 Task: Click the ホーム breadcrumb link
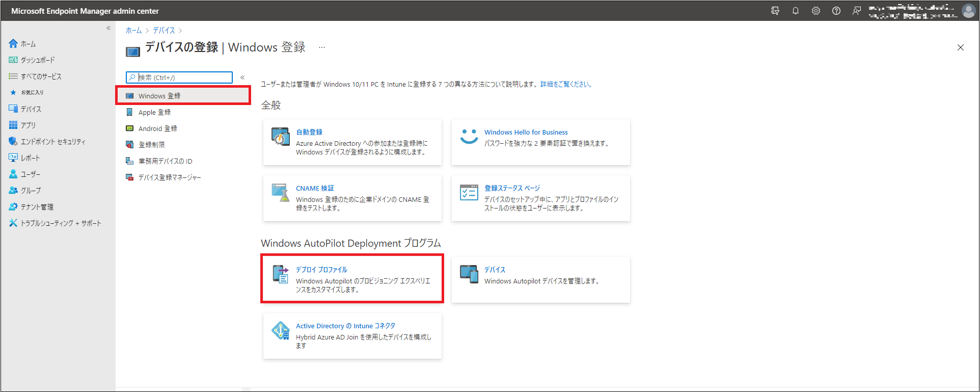[134, 31]
